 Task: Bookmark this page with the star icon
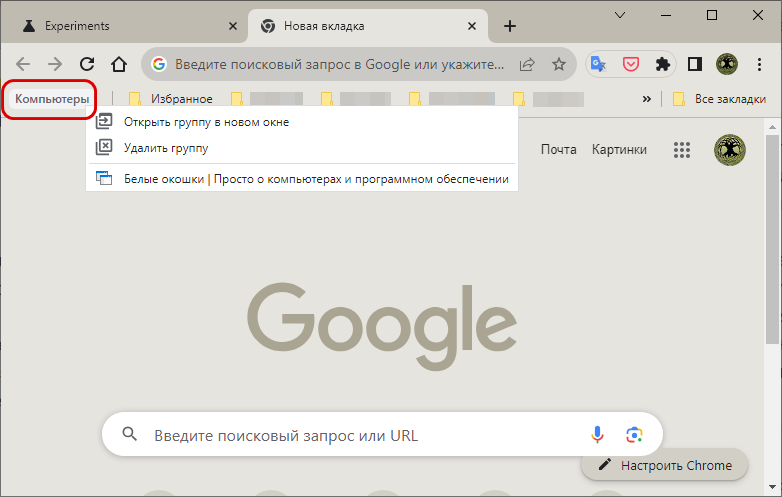(559, 64)
